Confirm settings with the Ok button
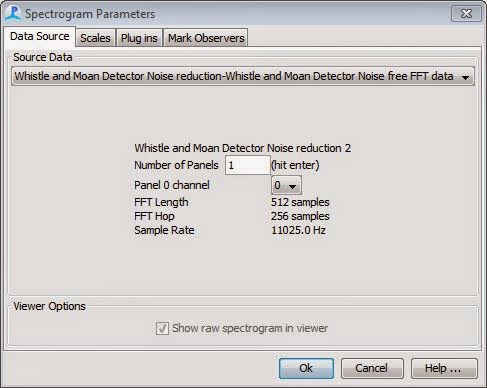 click(x=306, y=368)
